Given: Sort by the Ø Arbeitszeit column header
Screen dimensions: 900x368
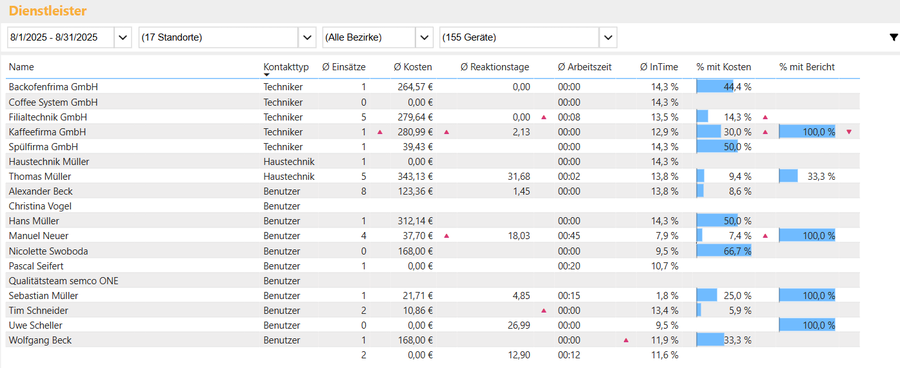Looking at the screenshot, I should (x=585, y=67).
